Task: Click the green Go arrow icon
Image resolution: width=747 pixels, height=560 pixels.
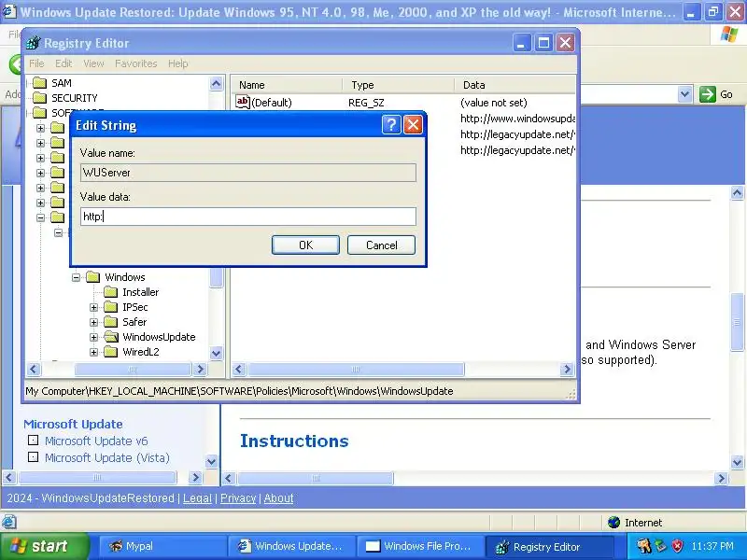Action: (x=708, y=94)
